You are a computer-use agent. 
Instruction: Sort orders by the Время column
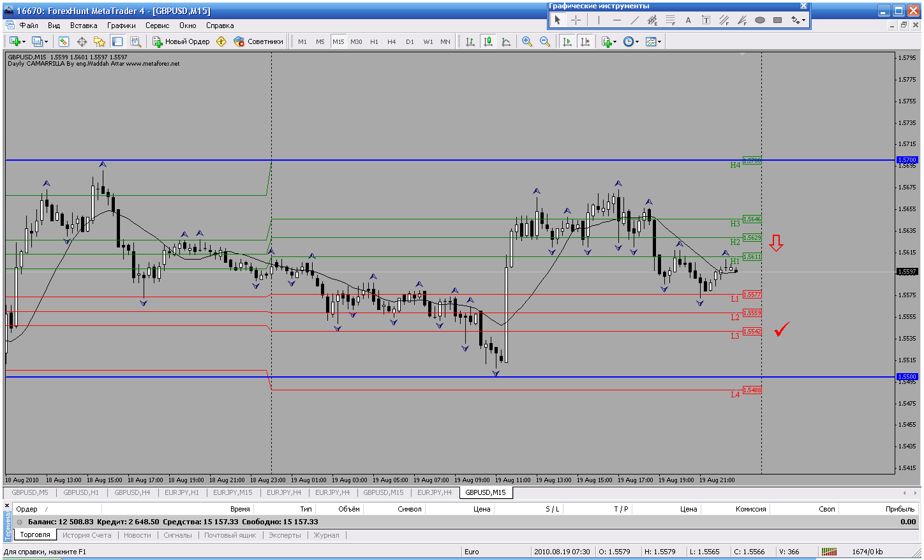tap(240, 509)
